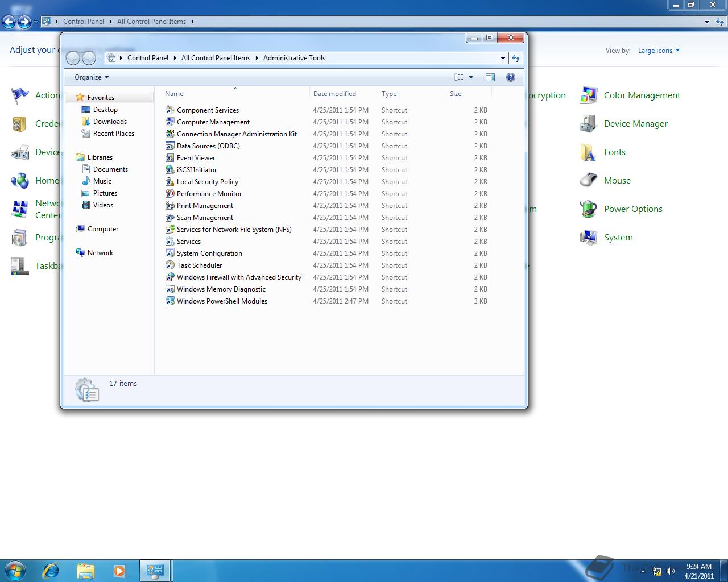Open the change view options arrow
This screenshot has width=728, height=582.
(471, 77)
